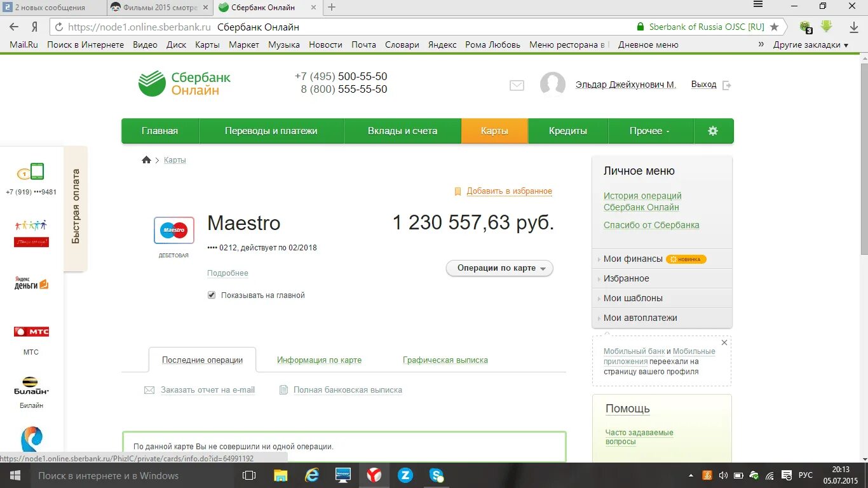Open browser downloads arrow icon
Viewport: 868px width, 488px height.
(854, 27)
